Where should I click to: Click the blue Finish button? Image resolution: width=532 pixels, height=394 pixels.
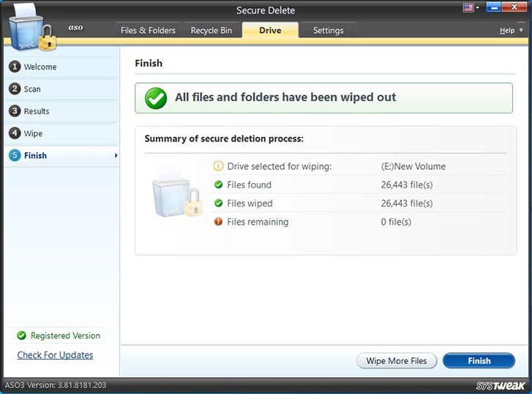pos(479,361)
